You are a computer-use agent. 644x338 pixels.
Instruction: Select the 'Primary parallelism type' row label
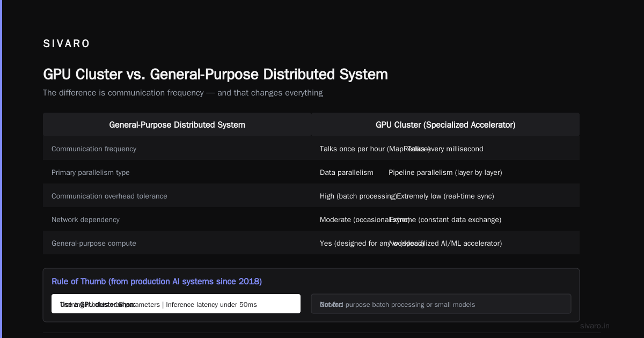tap(90, 172)
